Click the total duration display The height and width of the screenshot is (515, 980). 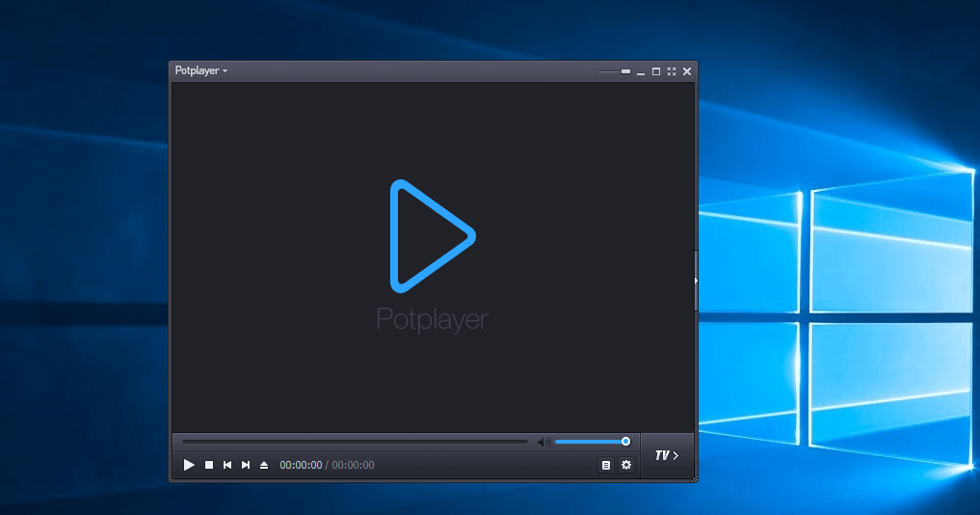click(353, 466)
